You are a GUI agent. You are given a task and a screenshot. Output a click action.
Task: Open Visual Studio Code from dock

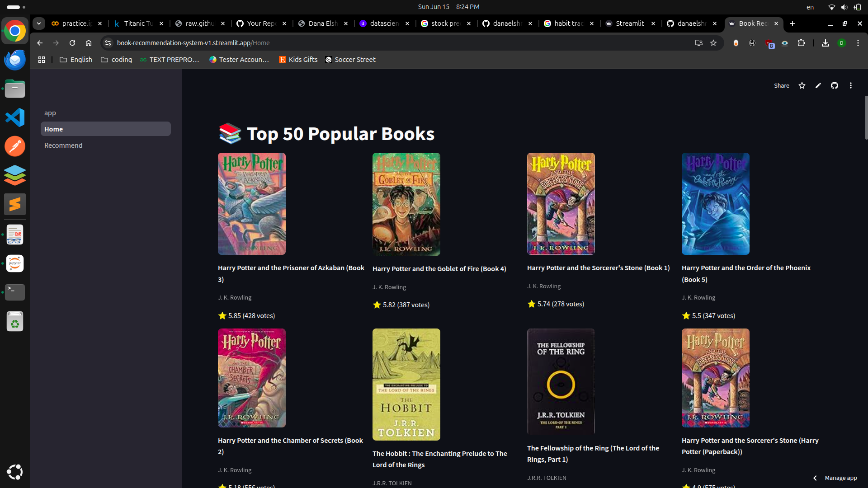(15, 117)
